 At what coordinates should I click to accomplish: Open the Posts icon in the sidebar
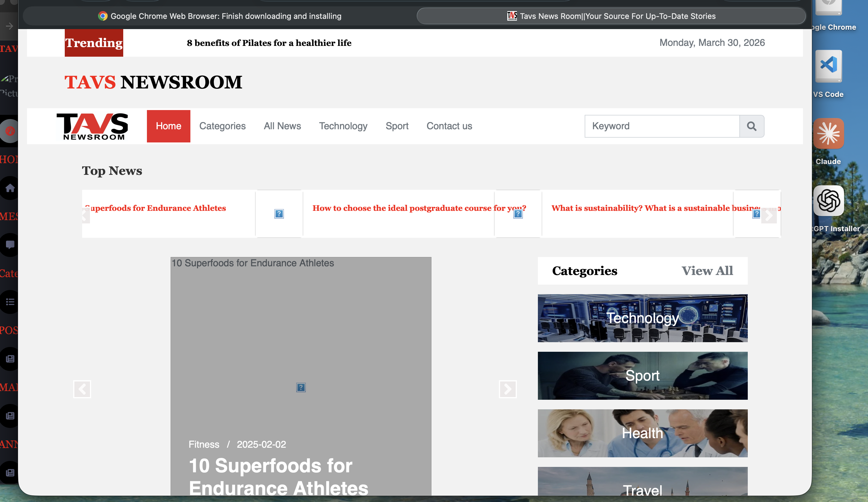[9, 358]
